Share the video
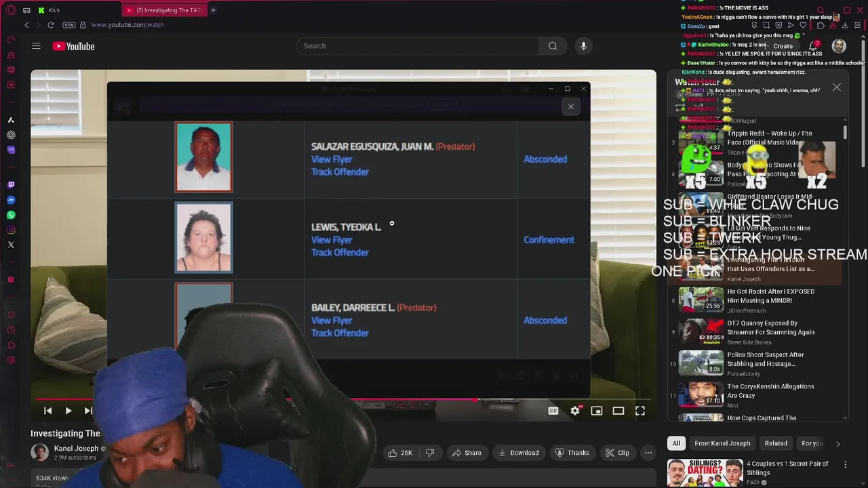This screenshot has width=868, height=488. 467,453
